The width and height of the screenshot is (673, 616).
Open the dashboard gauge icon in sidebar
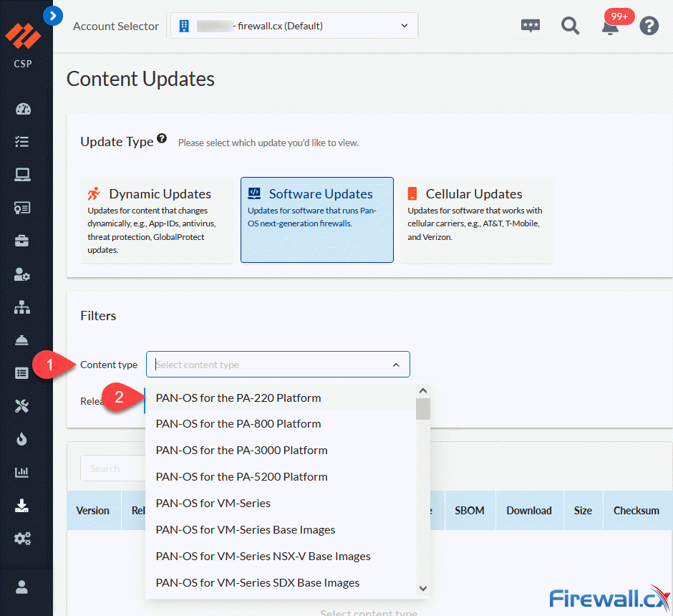tap(23, 109)
